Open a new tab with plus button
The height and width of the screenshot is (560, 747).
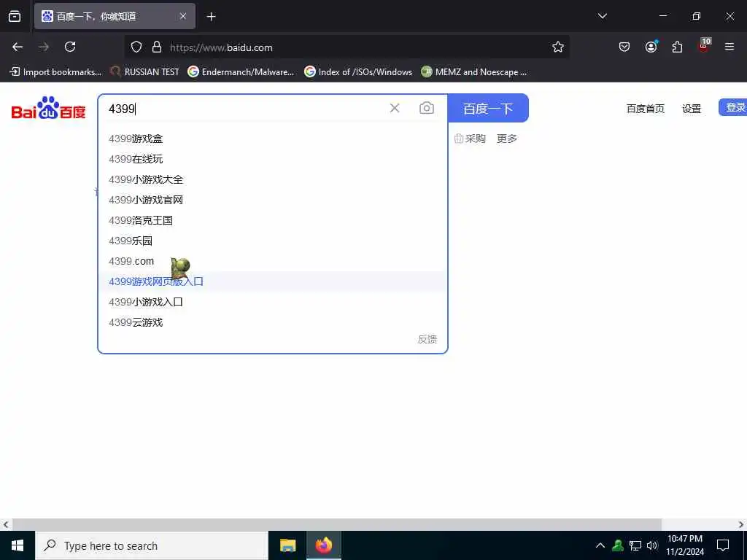tap(211, 17)
